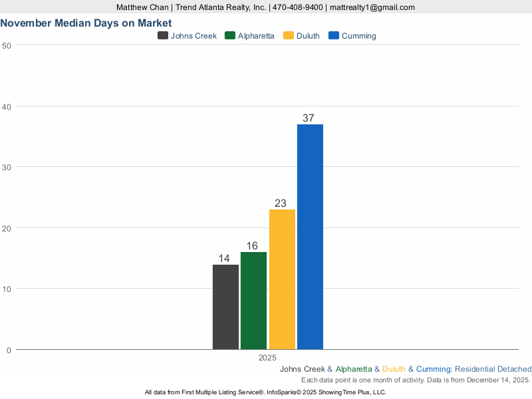This screenshot has width=532, height=399.
Task: Toggle the Cumming series via legend label
Action: point(358,36)
